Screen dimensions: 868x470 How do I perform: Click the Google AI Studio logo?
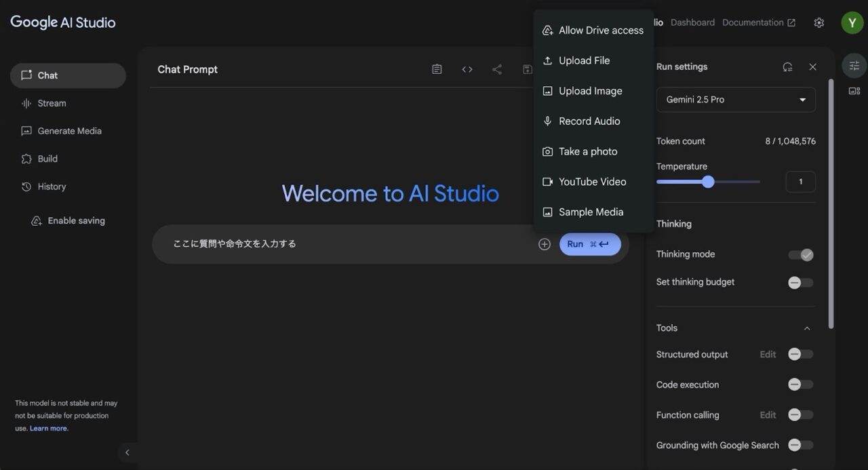click(63, 22)
